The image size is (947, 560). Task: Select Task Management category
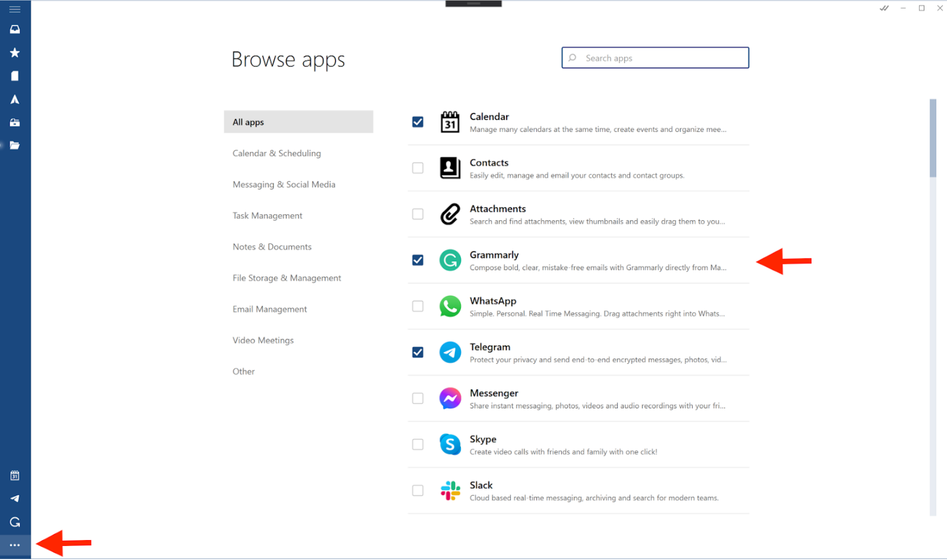coord(267,216)
